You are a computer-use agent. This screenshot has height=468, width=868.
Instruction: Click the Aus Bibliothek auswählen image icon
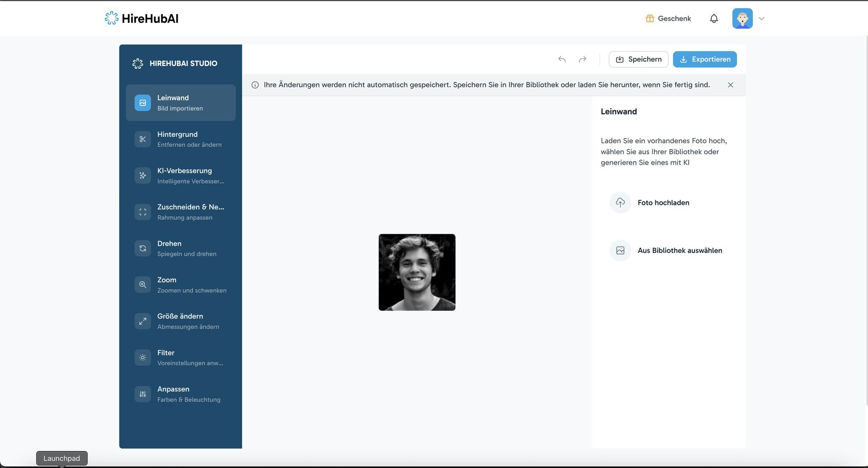[x=620, y=250]
